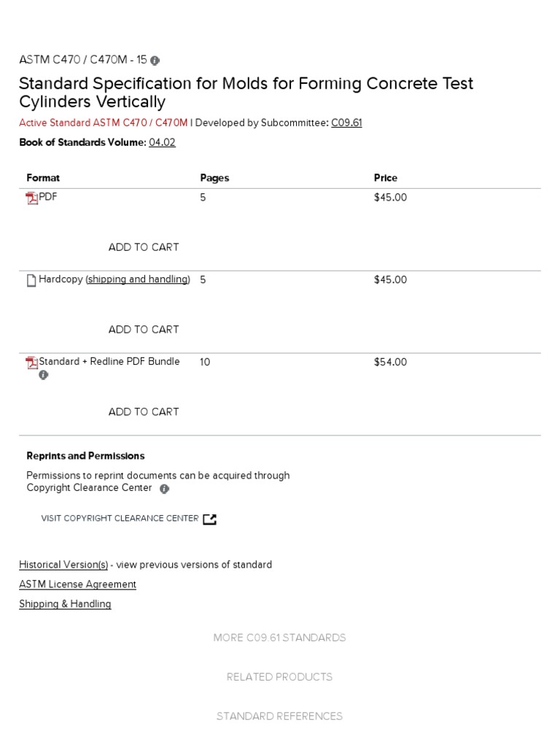The image size is (560, 747).
Task: Expand the Standard References section
Action: [x=279, y=716]
